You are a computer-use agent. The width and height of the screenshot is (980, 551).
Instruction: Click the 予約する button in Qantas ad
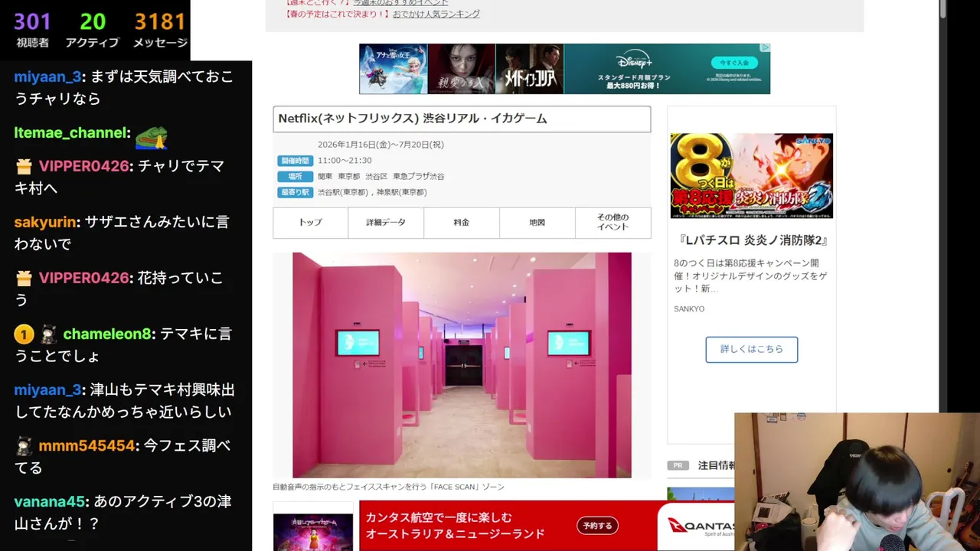[x=597, y=526]
